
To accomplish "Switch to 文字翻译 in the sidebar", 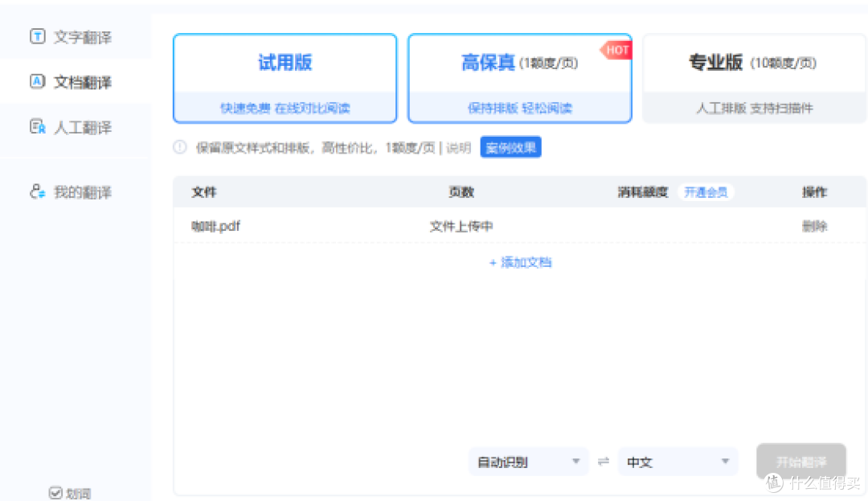I will coord(76,37).
